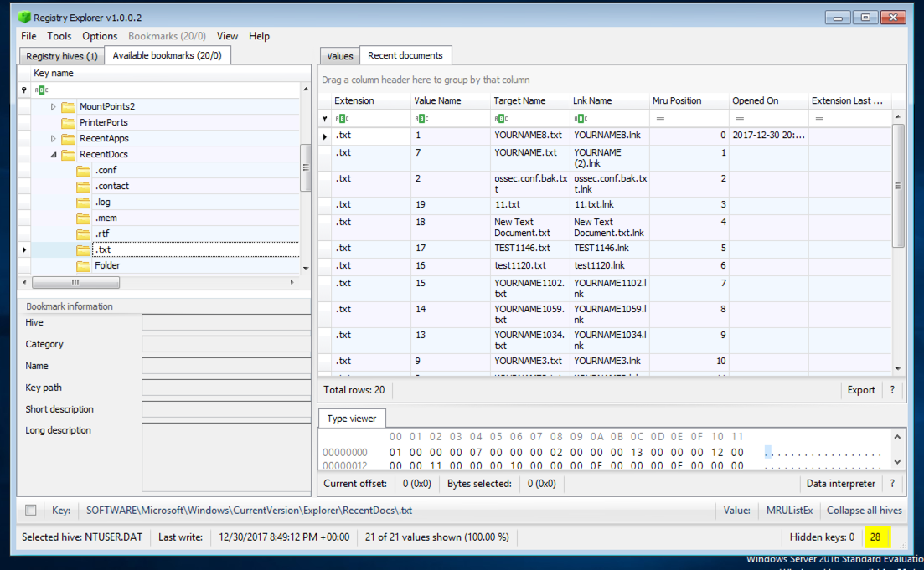Toggle the checkbox left of Key path
This screenshot has width=924, height=570.
tap(31, 511)
